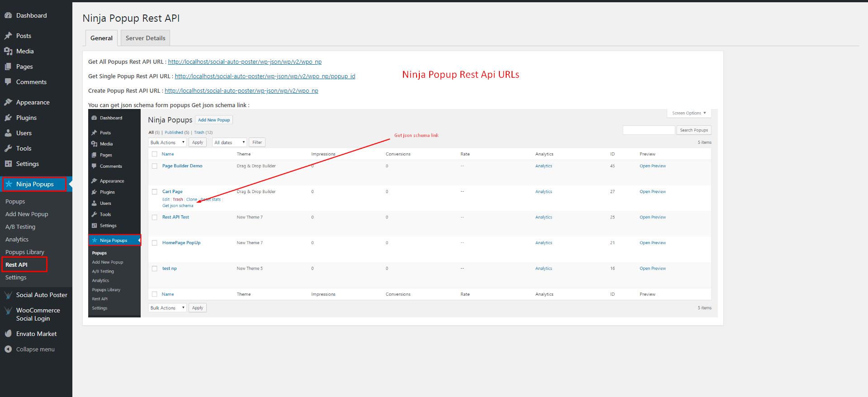This screenshot has width=868, height=397.
Task: Click Apply next to the bottom Bulk Actions
Action: 198,308
